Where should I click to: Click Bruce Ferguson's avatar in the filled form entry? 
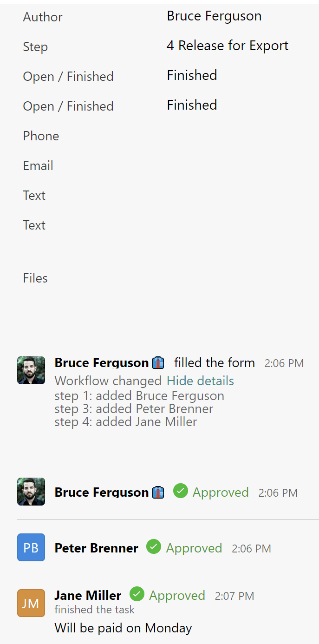point(31,370)
